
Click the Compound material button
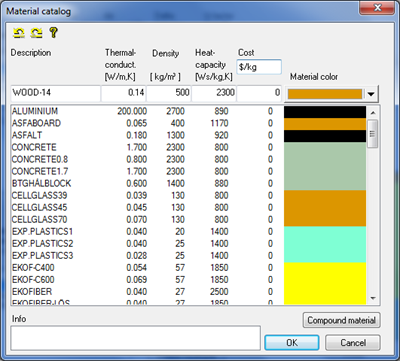pos(341,320)
